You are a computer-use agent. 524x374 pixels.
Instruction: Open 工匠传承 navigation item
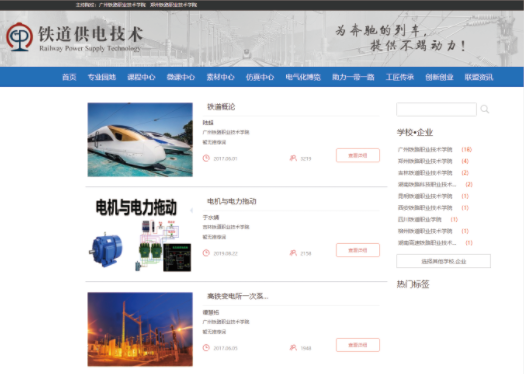click(400, 77)
